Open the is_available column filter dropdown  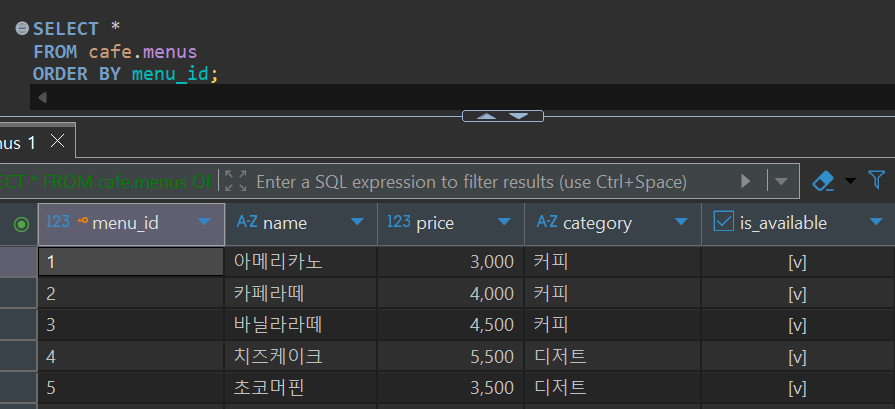tap(876, 222)
